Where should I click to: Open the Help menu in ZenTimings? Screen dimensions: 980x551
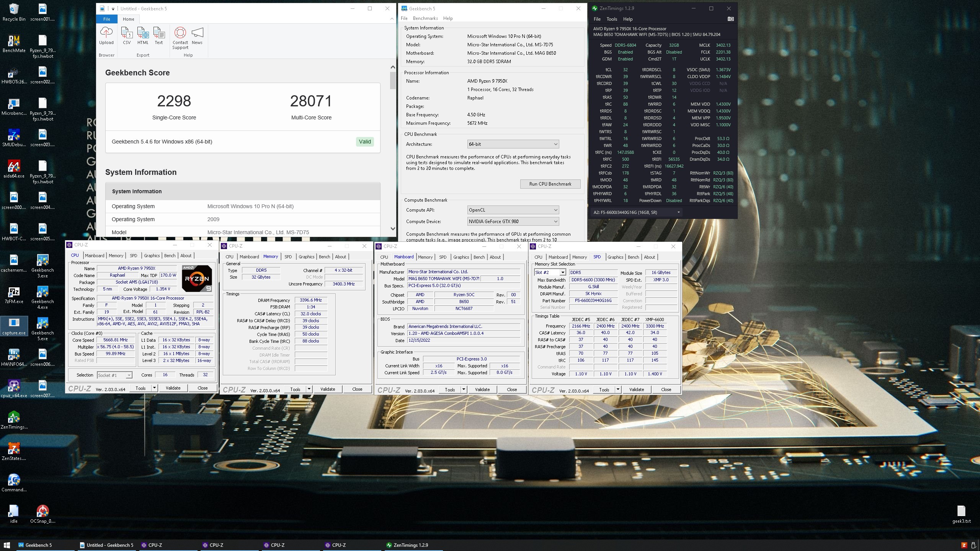[627, 19]
